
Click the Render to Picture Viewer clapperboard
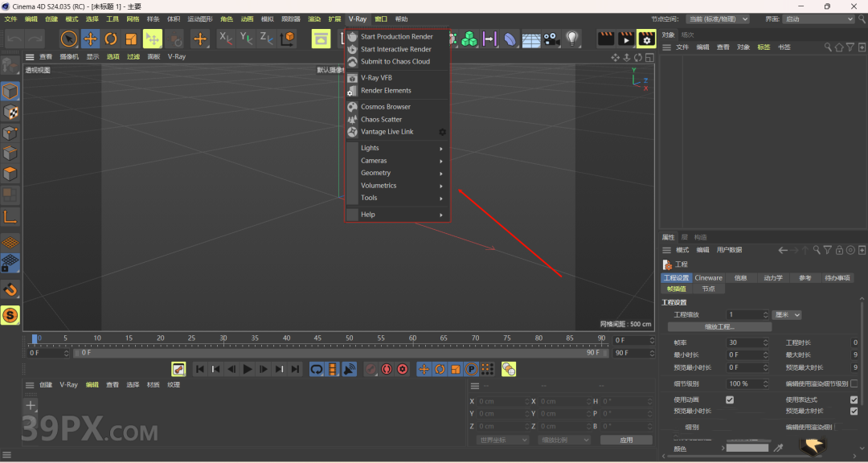click(x=626, y=39)
